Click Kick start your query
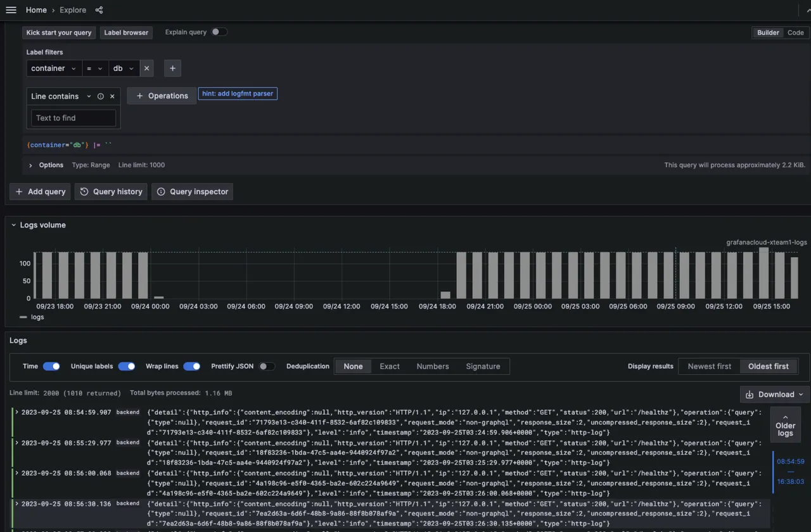The width and height of the screenshot is (811, 532). coord(59,33)
